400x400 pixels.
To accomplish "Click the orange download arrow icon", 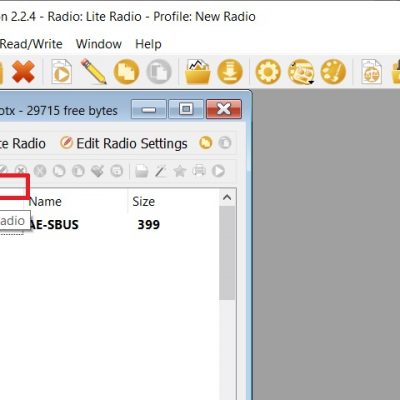I will 230,72.
